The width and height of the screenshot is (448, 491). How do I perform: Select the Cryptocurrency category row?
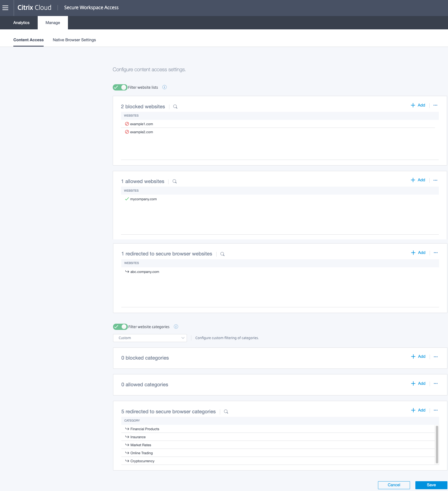(278, 461)
